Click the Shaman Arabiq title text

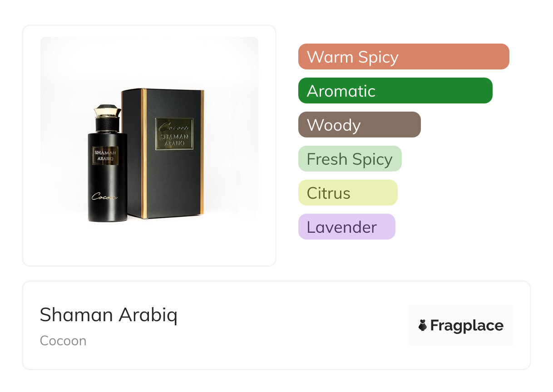pyautogui.click(x=109, y=314)
